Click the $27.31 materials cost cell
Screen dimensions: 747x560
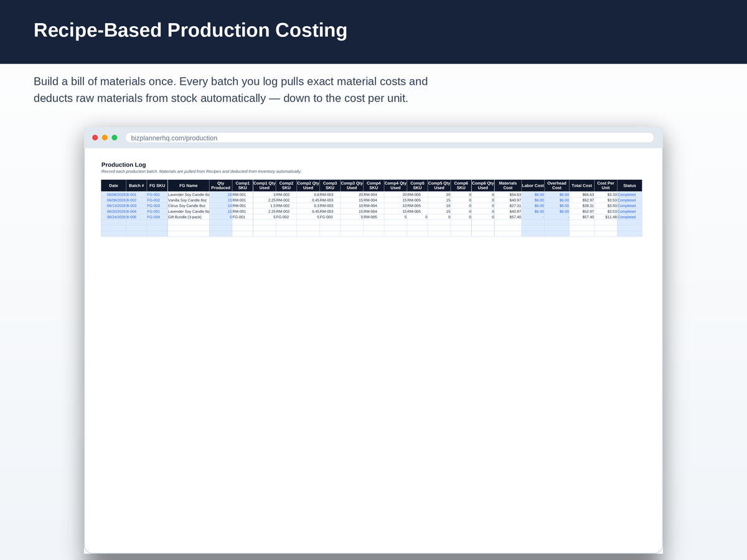pyautogui.click(x=508, y=205)
